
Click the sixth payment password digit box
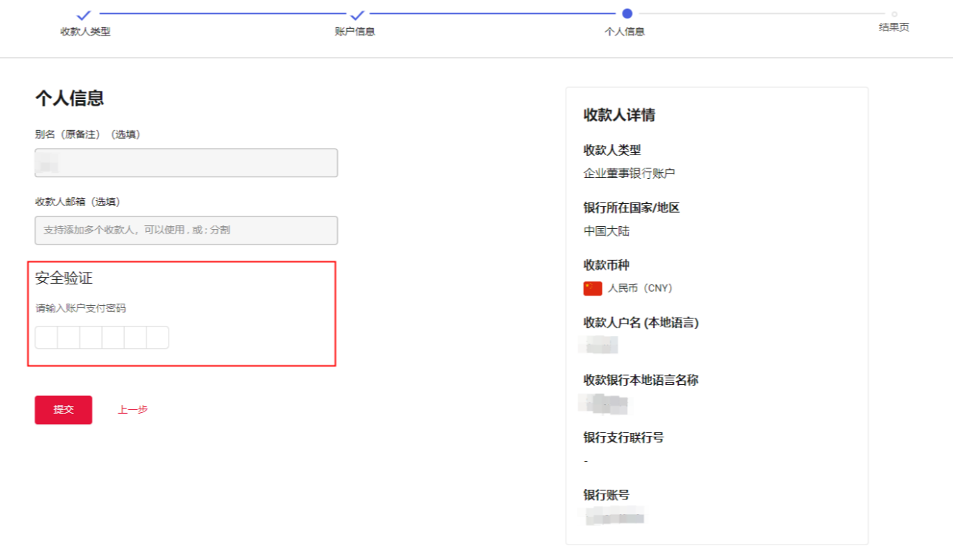pos(157,338)
